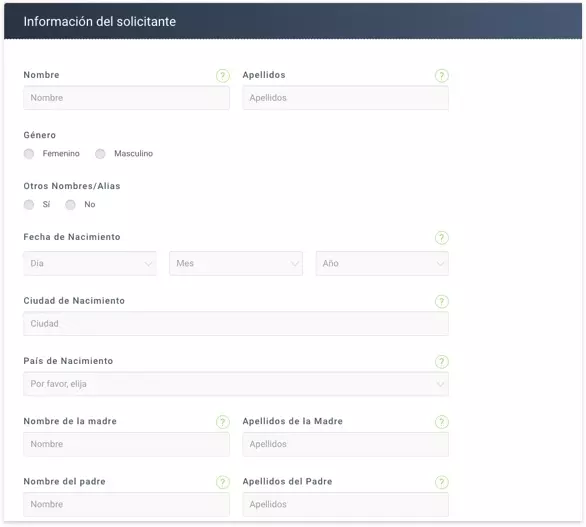Click the father's Nombre input field
The image size is (586, 527).
point(126,504)
